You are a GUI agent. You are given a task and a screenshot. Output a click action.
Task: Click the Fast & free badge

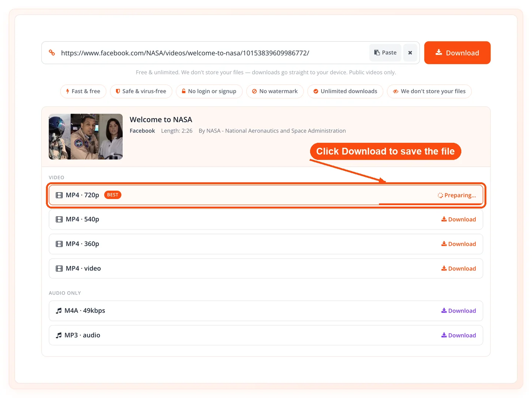pos(83,91)
